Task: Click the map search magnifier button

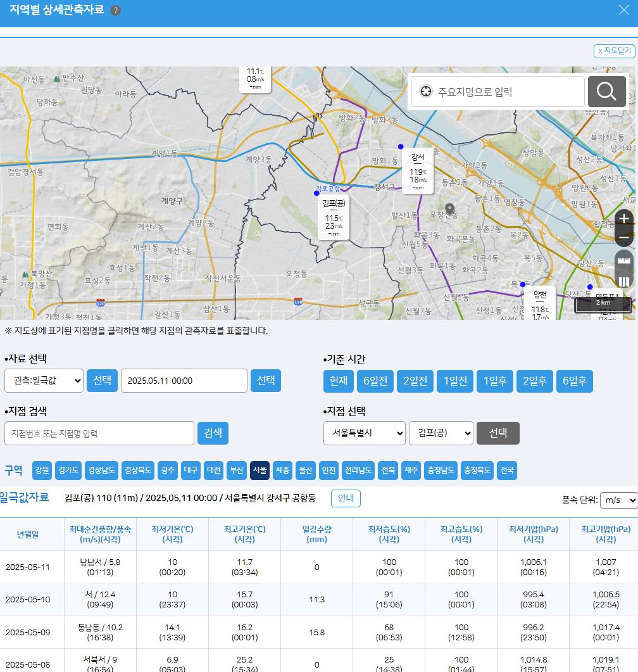Action: [607, 91]
